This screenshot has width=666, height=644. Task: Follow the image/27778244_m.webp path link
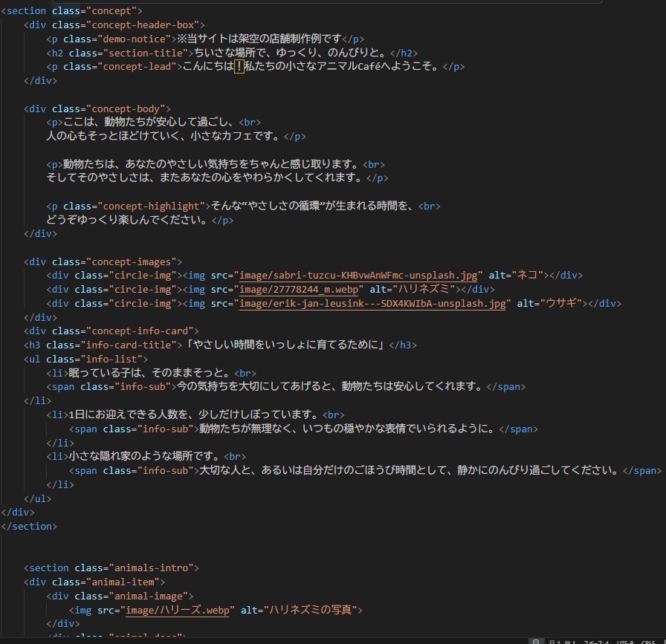pyautogui.click(x=300, y=289)
